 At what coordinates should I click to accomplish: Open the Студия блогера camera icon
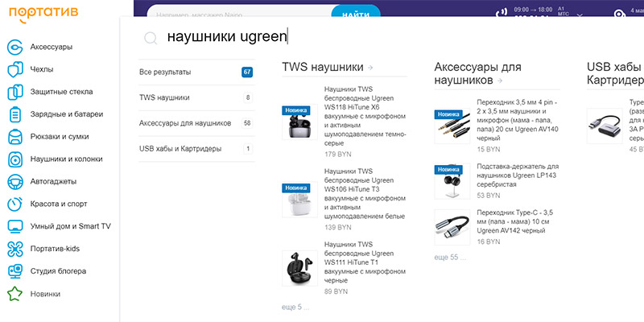[15, 271]
